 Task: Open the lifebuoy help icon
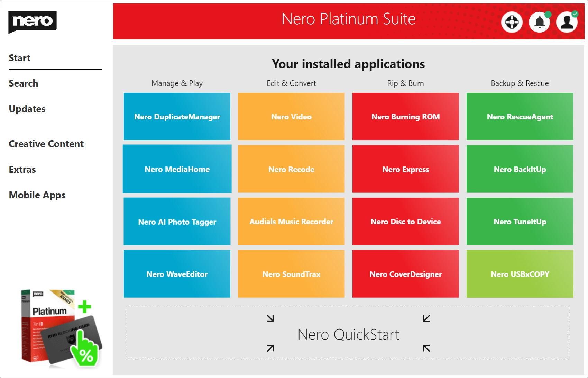pos(512,22)
